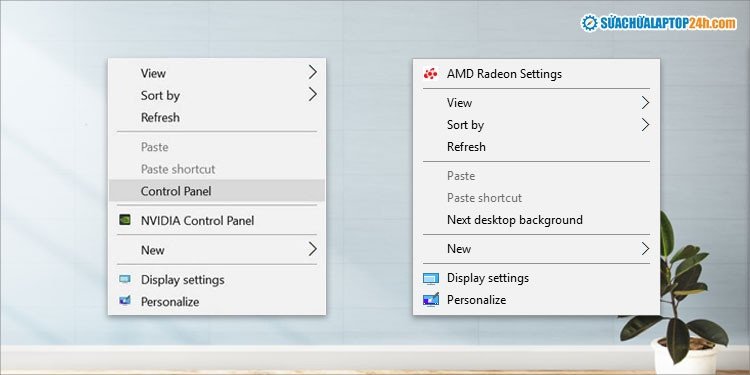750x375 pixels.
Task: Open Display settings in right context menu
Action: click(536, 278)
